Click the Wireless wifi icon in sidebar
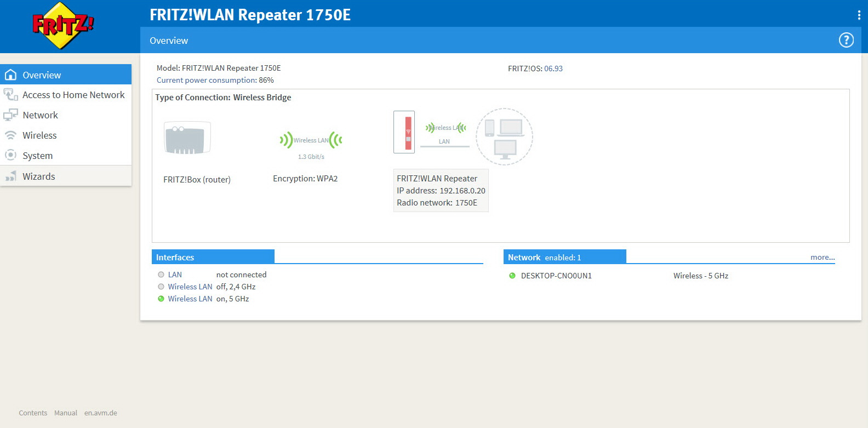Image resolution: width=868 pixels, height=428 pixels. tap(10, 135)
